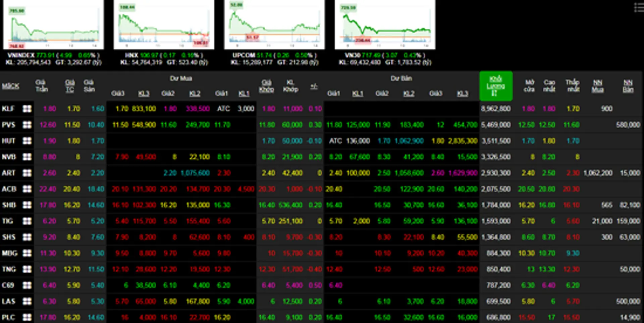Click the NN Mua column header
644x323 pixels.
(598, 86)
